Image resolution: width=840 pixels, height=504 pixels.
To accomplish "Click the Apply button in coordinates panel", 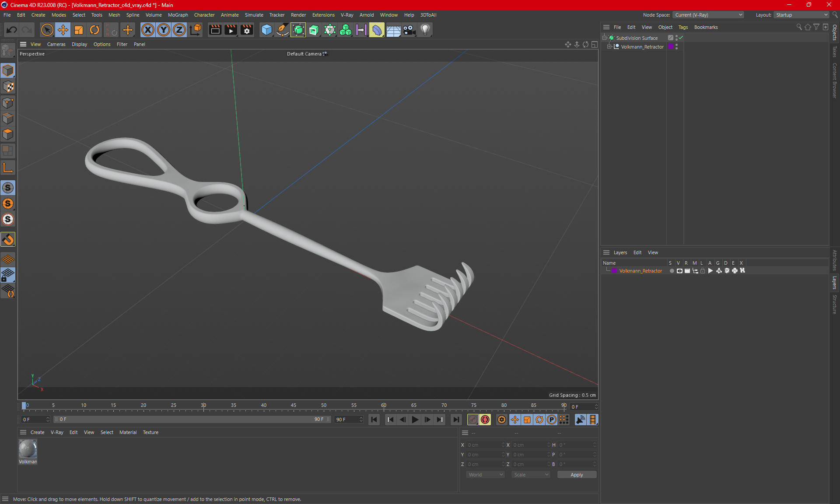I will point(574,474).
